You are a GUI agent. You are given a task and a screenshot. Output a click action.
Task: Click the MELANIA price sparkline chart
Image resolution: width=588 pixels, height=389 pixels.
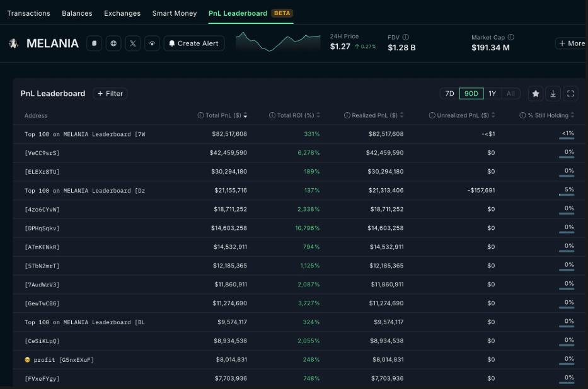[277, 43]
